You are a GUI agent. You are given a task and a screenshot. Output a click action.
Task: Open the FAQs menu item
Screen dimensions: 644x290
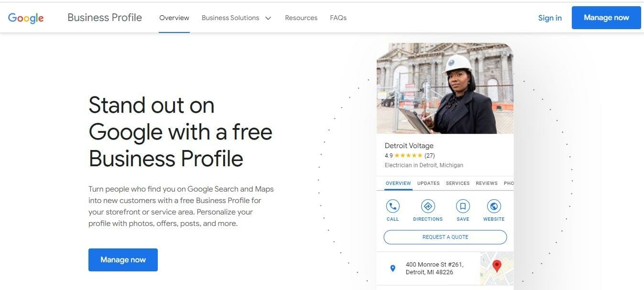point(338,18)
